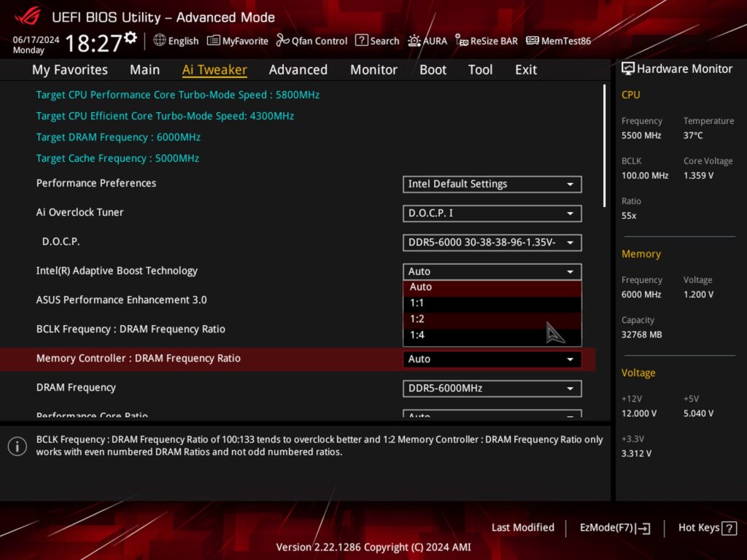The height and width of the screenshot is (560, 747).
Task: Select Ai Overclock Tuner label
Action: (80, 212)
